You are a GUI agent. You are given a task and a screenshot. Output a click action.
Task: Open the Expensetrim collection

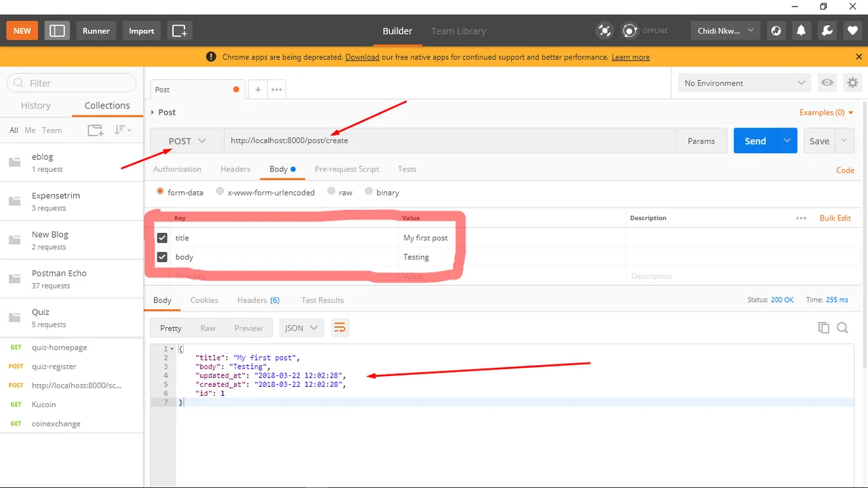(72, 201)
